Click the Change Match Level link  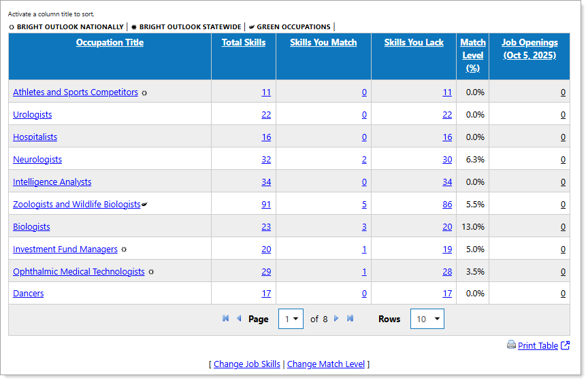pyautogui.click(x=326, y=364)
